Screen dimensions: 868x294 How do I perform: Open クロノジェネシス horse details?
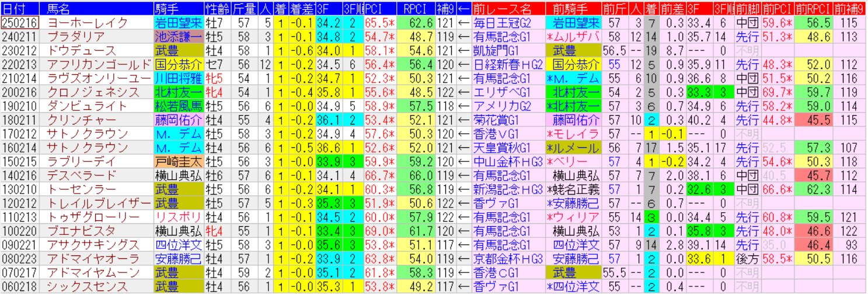point(88,92)
